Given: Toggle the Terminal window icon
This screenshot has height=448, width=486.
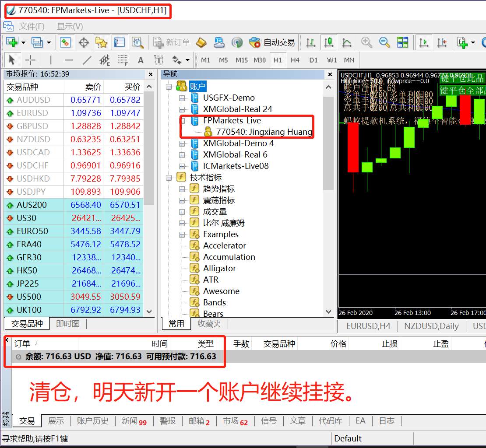Looking at the screenshot, I should 120,42.
